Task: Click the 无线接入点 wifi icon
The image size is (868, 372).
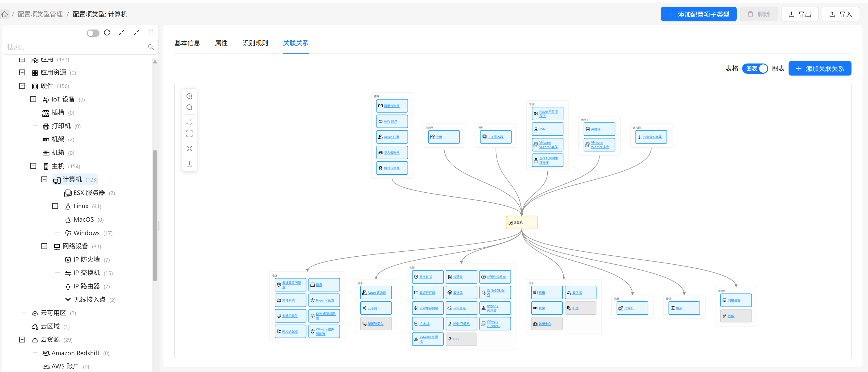Action: coord(68,300)
